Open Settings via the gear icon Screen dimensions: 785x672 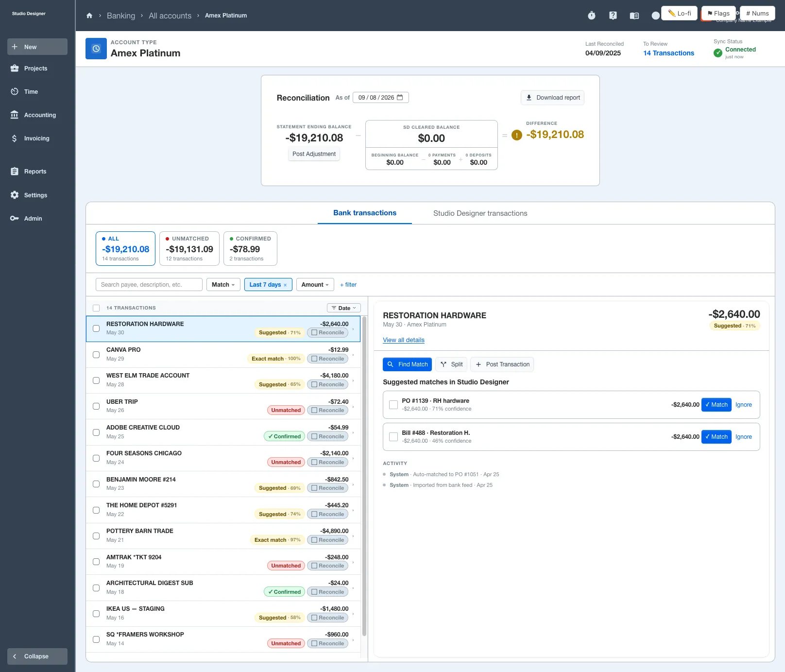pos(15,195)
